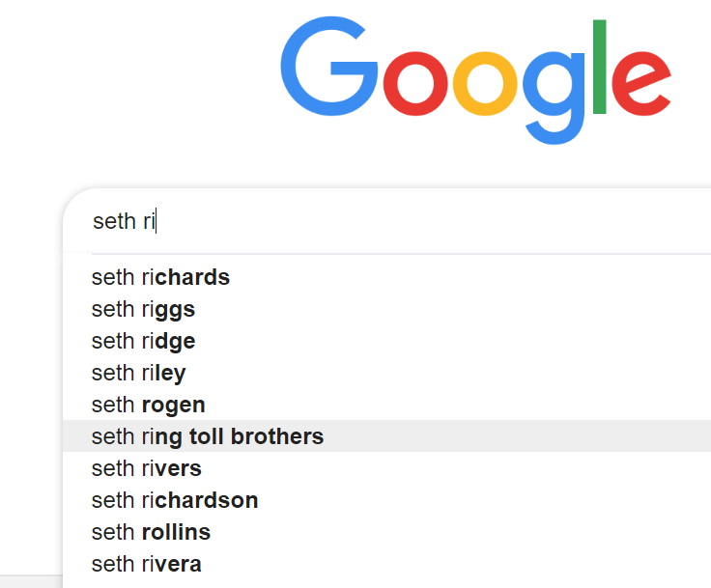Click the word 'seth' in the search box

(114, 222)
